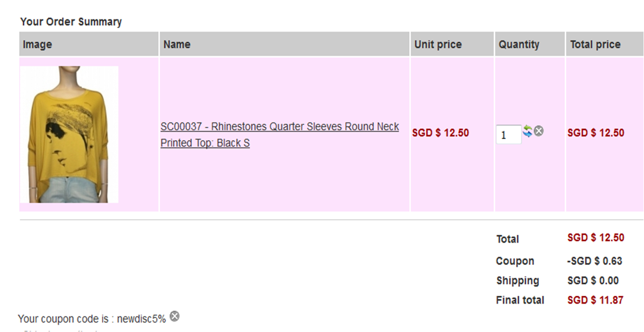Click the quantity input box
Viewport: 644px width, 332px height.
pyautogui.click(x=509, y=135)
